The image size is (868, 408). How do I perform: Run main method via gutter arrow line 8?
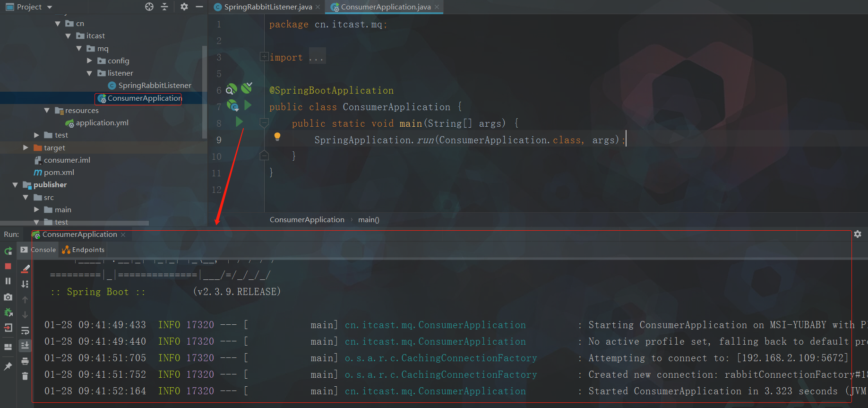click(239, 122)
